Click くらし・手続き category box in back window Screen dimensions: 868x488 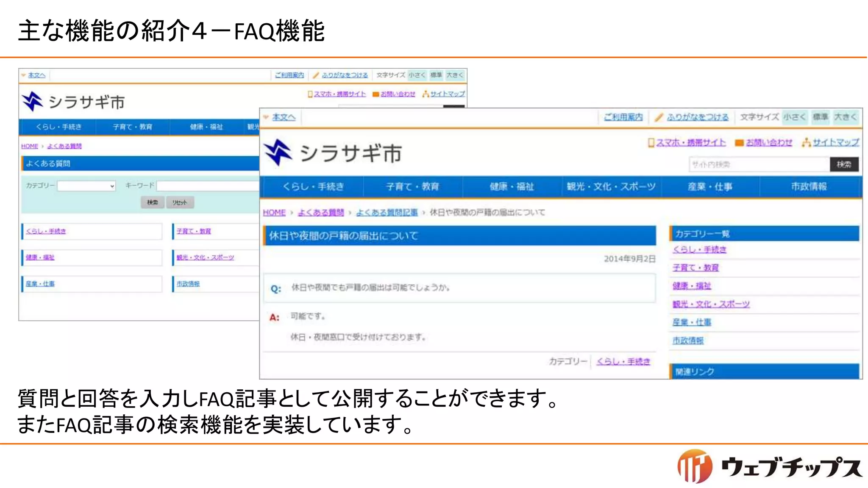coord(92,231)
